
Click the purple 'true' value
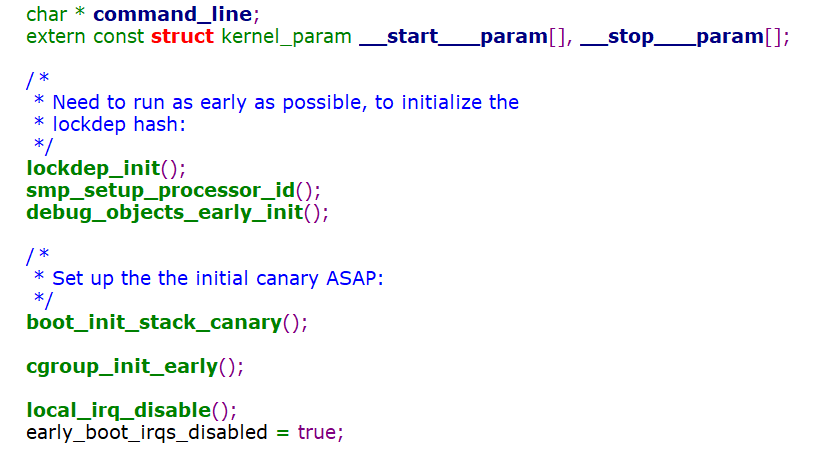[x=317, y=432]
